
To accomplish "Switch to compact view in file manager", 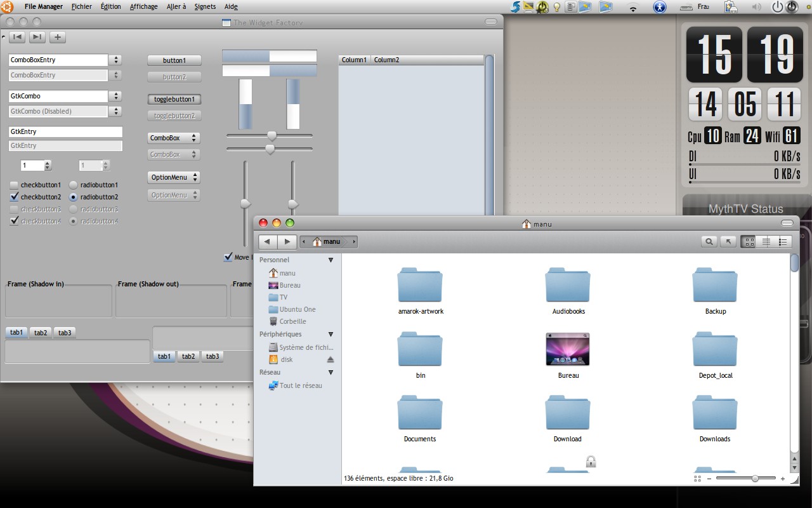I will (x=783, y=241).
